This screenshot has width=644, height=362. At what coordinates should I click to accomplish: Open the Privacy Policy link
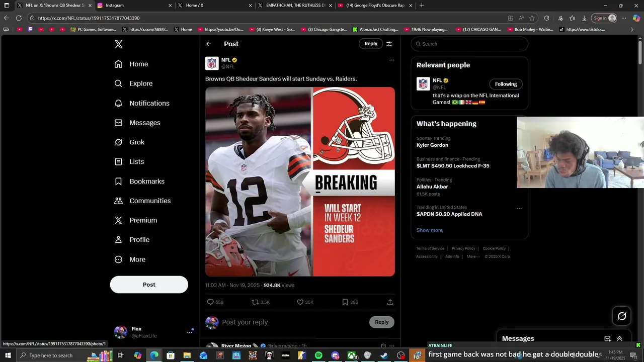[x=463, y=248]
